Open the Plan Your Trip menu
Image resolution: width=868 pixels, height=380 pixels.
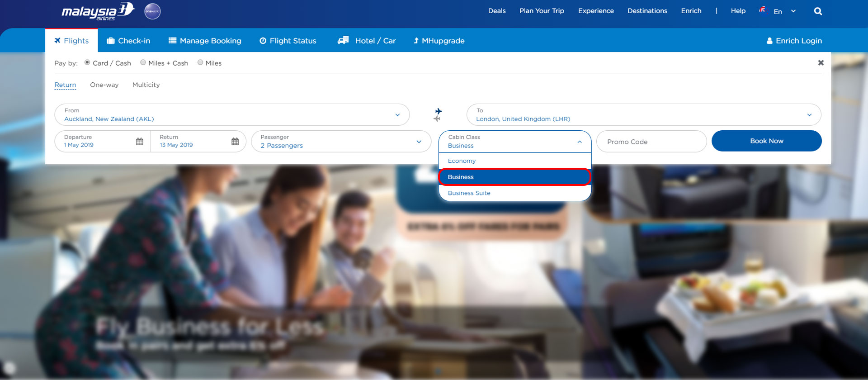[x=542, y=11]
